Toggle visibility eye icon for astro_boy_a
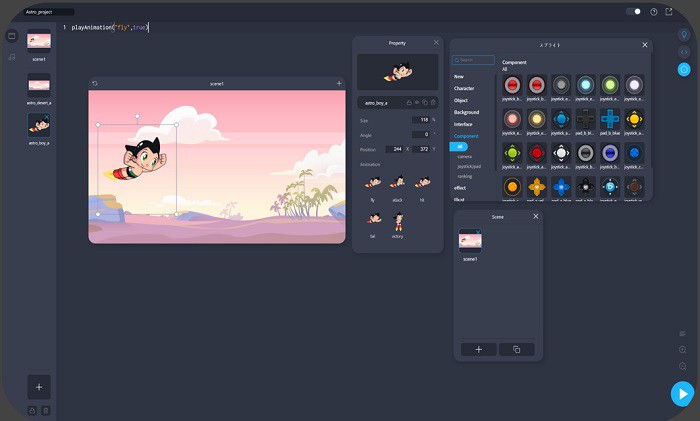700x421 pixels. [416, 102]
